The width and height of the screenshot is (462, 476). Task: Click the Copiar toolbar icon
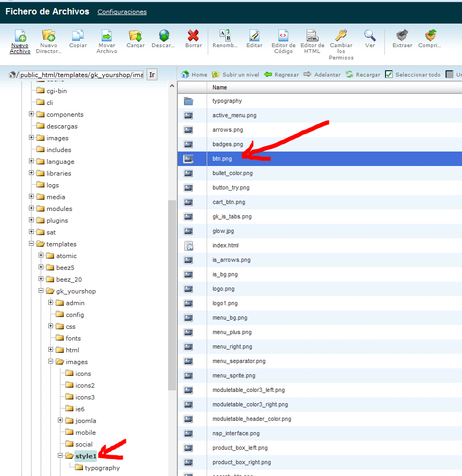78,35
